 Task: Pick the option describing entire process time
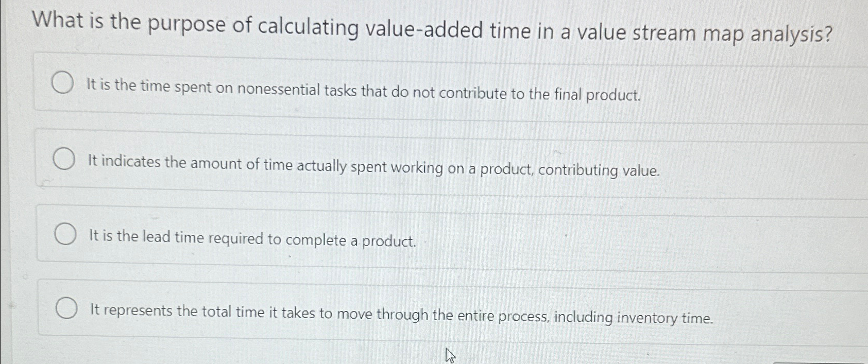pos(402,311)
